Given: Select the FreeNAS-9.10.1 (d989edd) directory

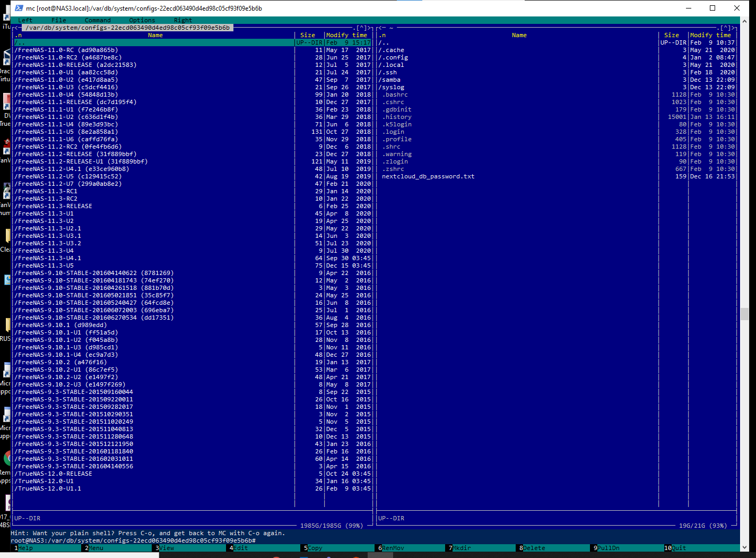Looking at the screenshot, I should coord(193,325).
